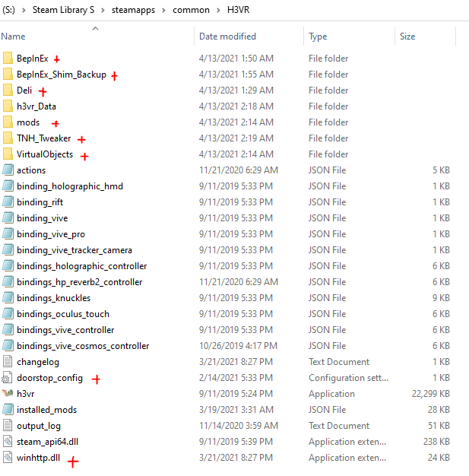The image size is (469, 476).
Task: Click the 10/26/2019 4:17 PM date cell
Action: (238, 346)
